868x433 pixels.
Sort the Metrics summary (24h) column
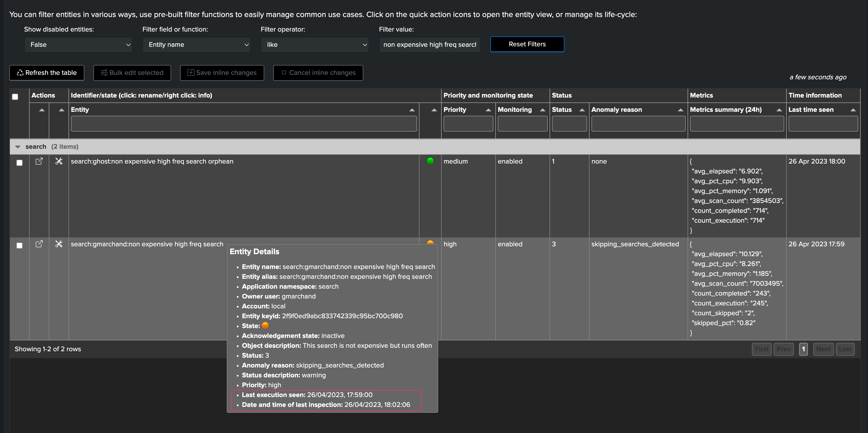point(779,110)
